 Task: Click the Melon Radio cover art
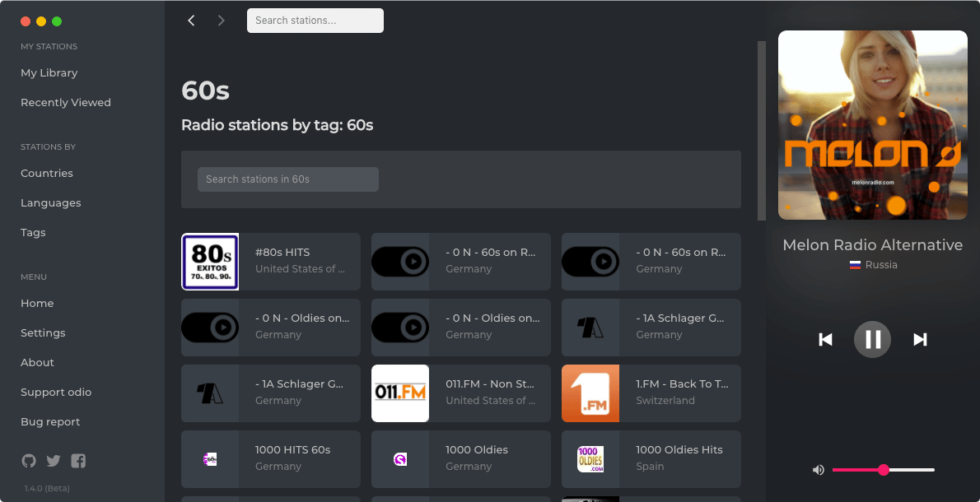tap(872, 125)
